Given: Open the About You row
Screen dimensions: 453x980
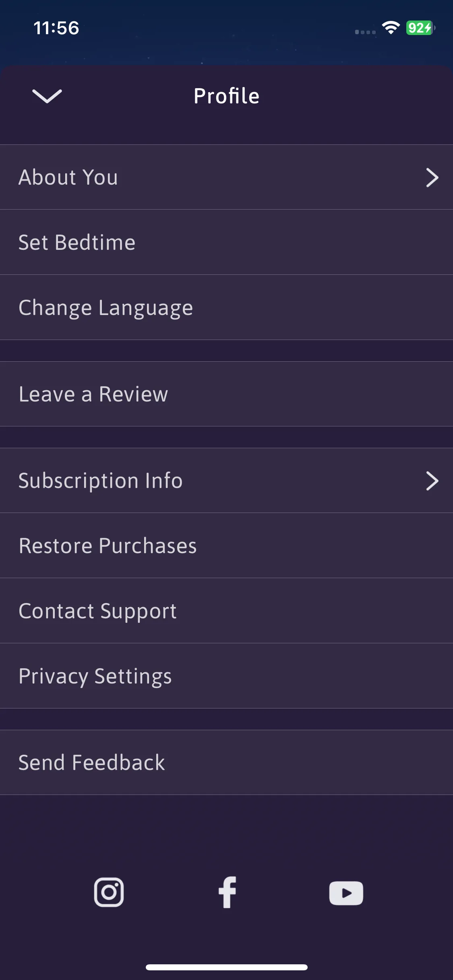Looking at the screenshot, I should pos(226,177).
